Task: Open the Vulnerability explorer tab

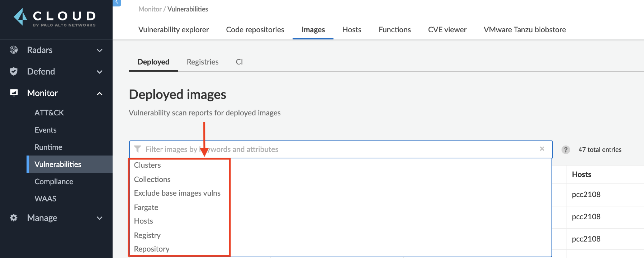Action: pyautogui.click(x=174, y=30)
